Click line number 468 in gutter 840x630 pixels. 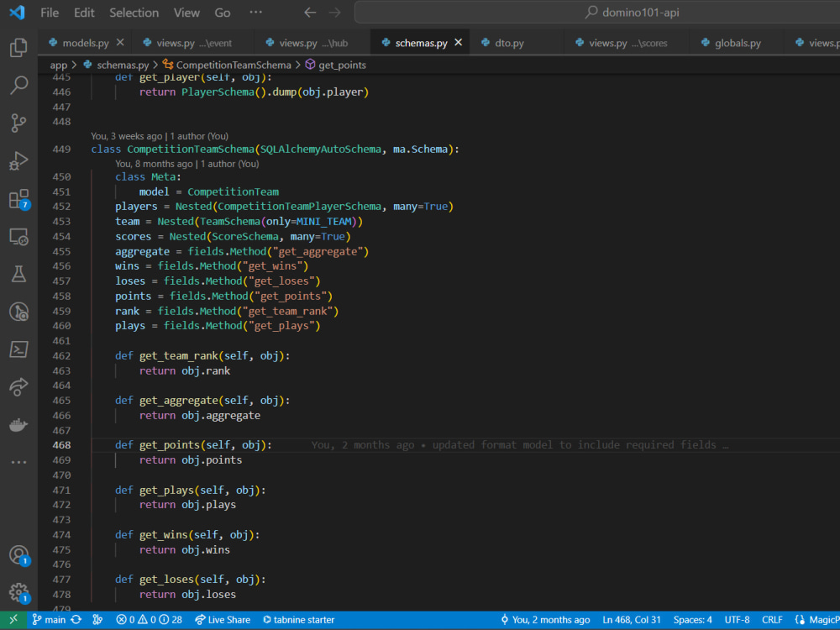61,445
